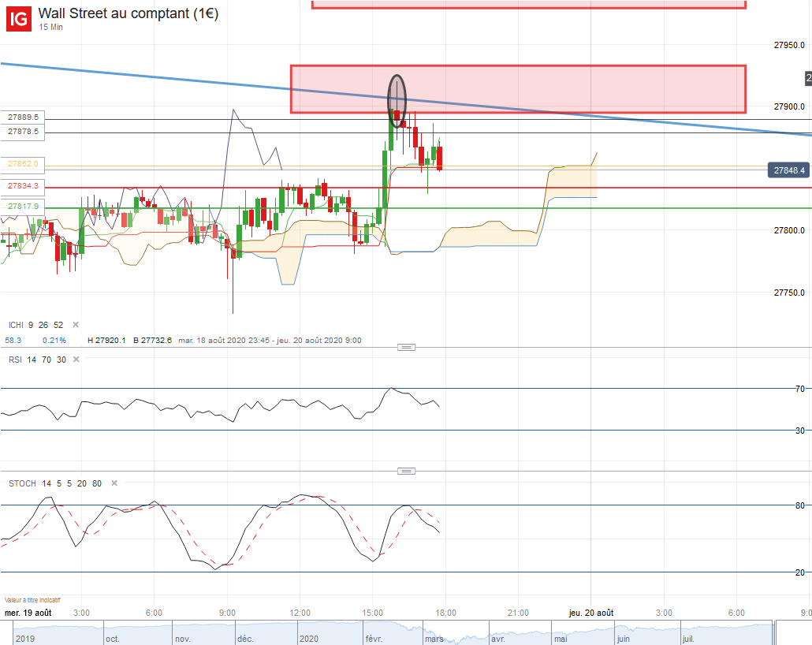The height and width of the screenshot is (645, 812).
Task: Remove the ICHI indicator with its X
Action: [x=76, y=325]
